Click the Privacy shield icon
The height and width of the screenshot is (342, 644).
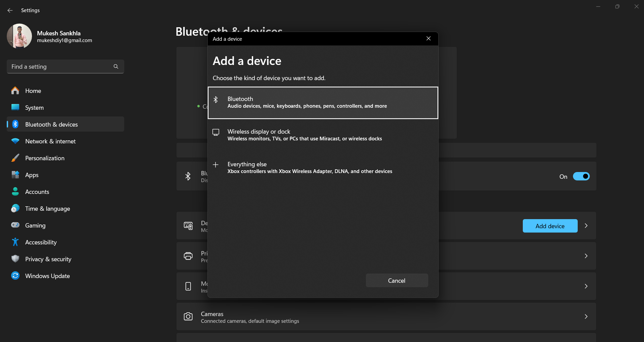click(x=15, y=259)
